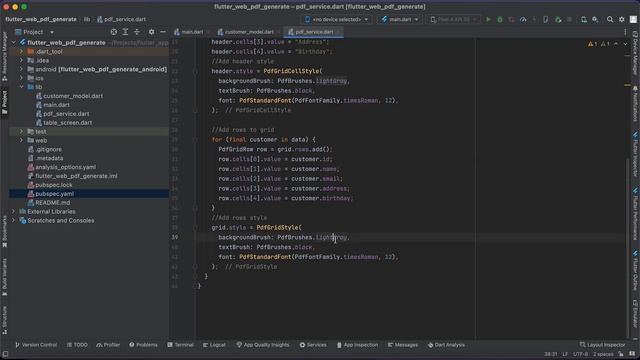Open the Logcat tool window
The width and height of the screenshot is (640, 360).
pyautogui.click(x=214, y=345)
